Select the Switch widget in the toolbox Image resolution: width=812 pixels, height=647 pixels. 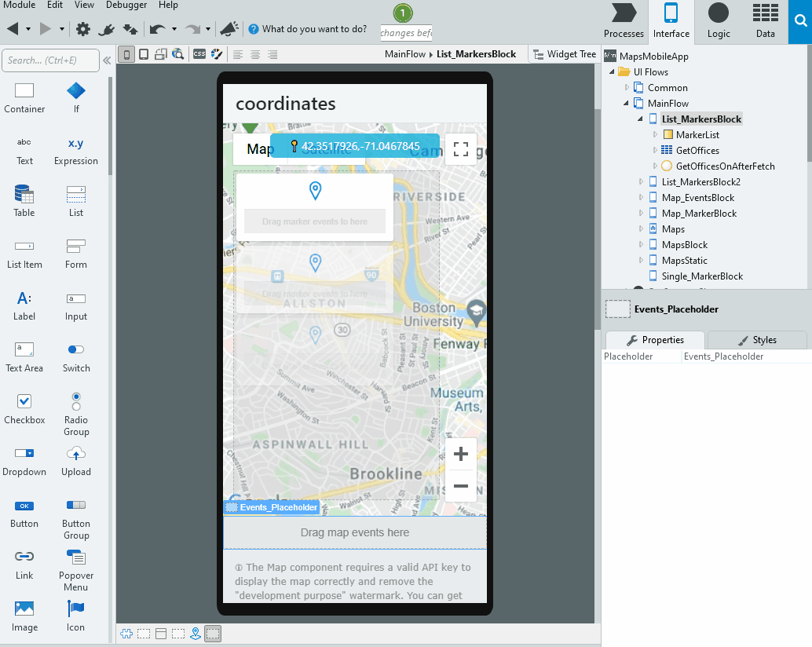(76, 358)
